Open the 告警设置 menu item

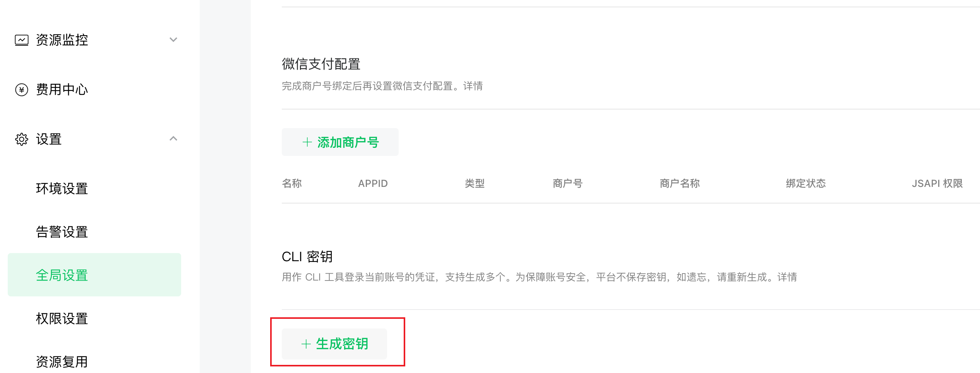(62, 232)
